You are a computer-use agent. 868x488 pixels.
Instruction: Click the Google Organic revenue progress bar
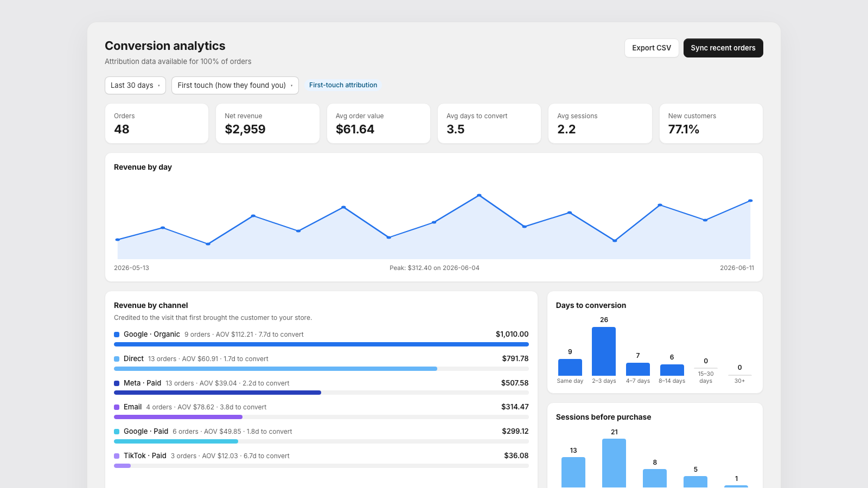pyautogui.click(x=321, y=344)
